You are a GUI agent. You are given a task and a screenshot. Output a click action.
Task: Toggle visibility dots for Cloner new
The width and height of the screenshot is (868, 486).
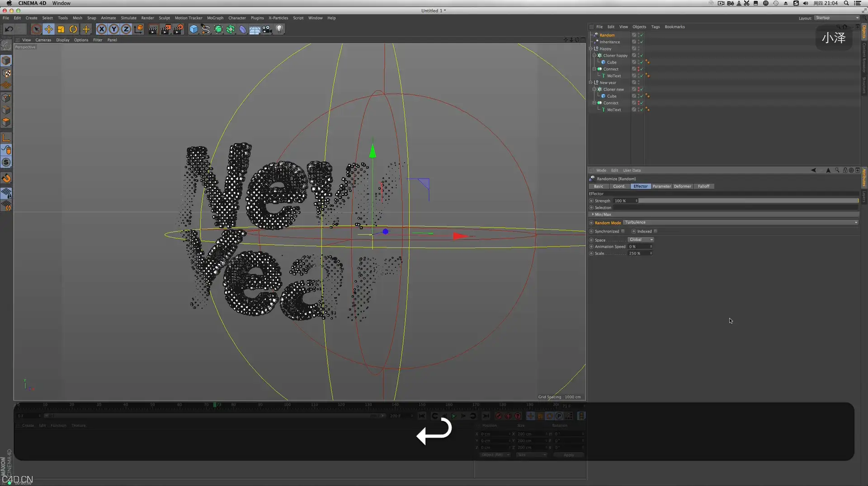click(638, 89)
